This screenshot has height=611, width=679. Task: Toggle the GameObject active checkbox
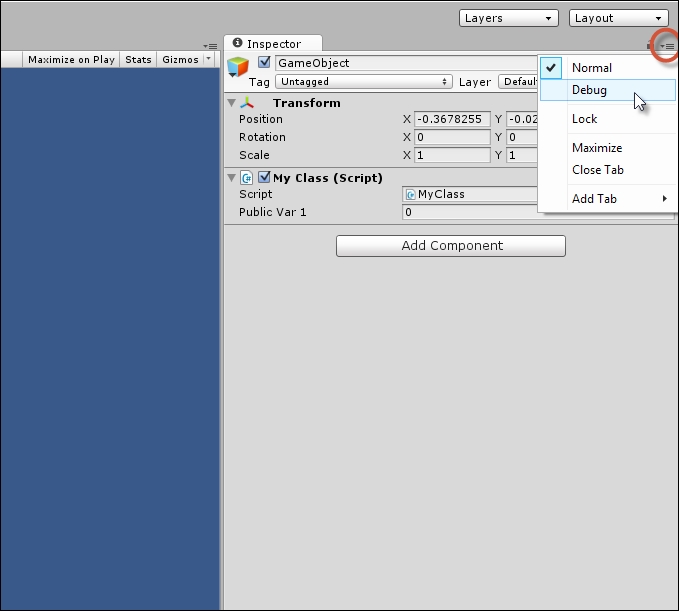264,63
